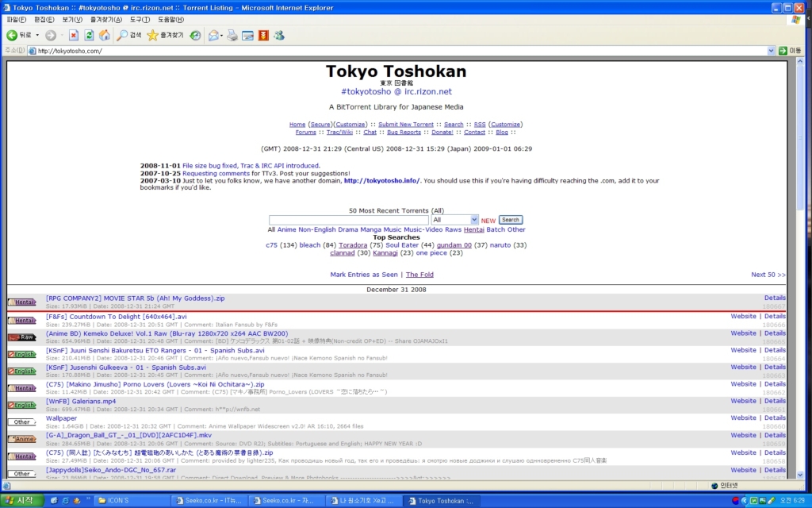Click Other icon beside Wallpaper row
This screenshot has height=508, width=812.
click(22, 422)
